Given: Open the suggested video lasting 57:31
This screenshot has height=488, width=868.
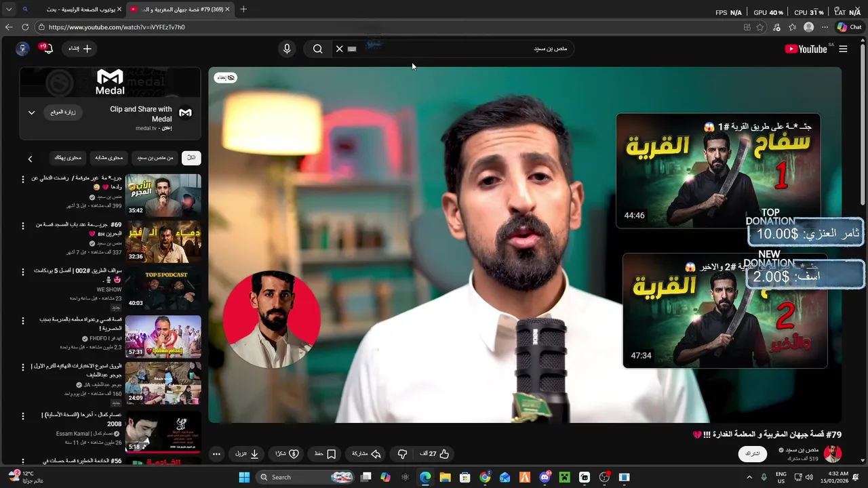Looking at the screenshot, I should click(163, 336).
